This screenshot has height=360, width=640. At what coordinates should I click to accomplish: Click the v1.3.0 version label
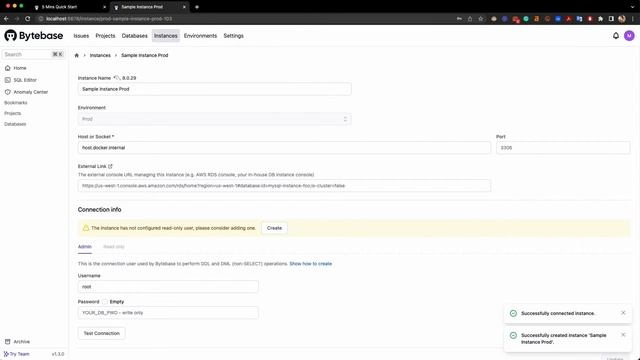click(x=58, y=354)
